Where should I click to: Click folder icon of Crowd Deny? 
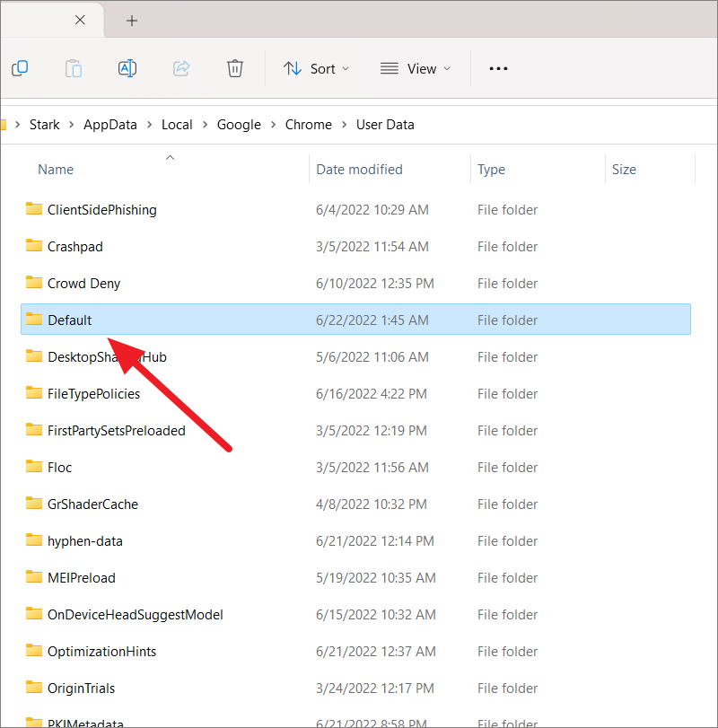[34, 282]
